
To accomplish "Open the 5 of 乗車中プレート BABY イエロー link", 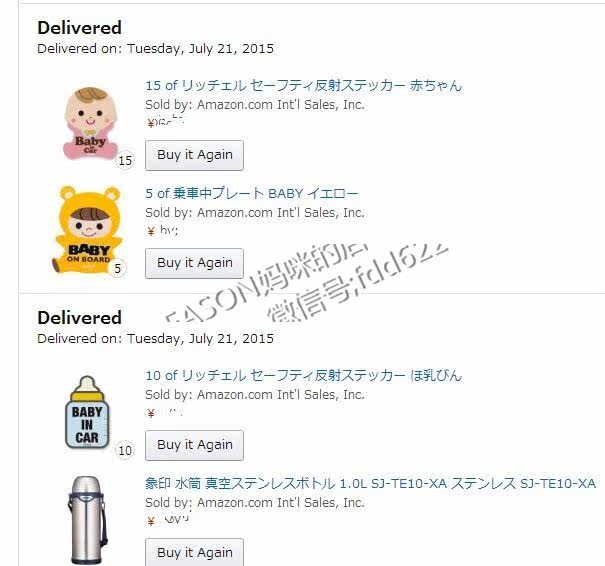I will tap(252, 193).
